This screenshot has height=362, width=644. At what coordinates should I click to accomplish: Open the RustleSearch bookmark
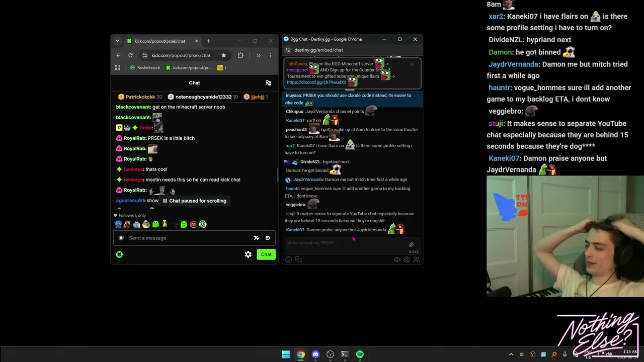tap(145, 67)
